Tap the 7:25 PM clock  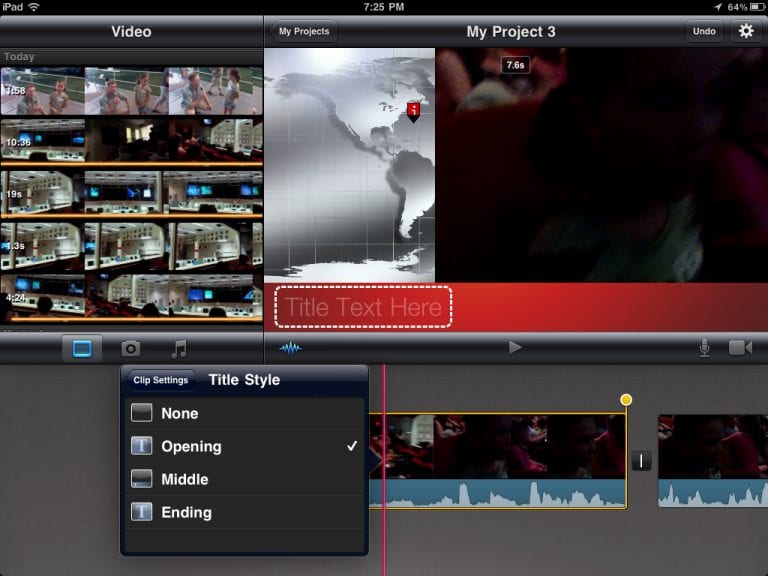[384, 7]
